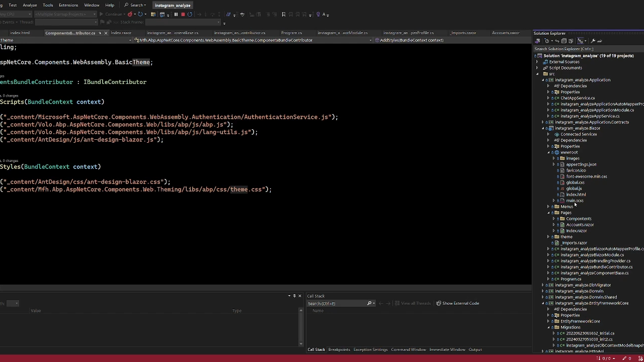644x362 pixels.
Task: Open the Extensions menu
Action: click(68, 5)
